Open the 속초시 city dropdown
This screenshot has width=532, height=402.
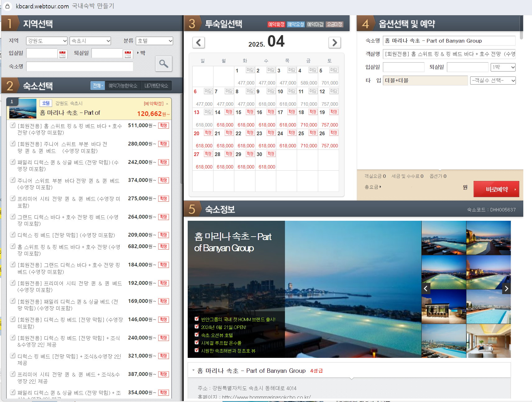pyautogui.click(x=90, y=41)
